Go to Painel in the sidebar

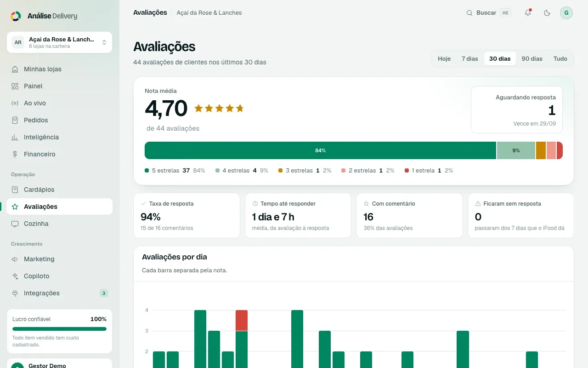[59, 86]
